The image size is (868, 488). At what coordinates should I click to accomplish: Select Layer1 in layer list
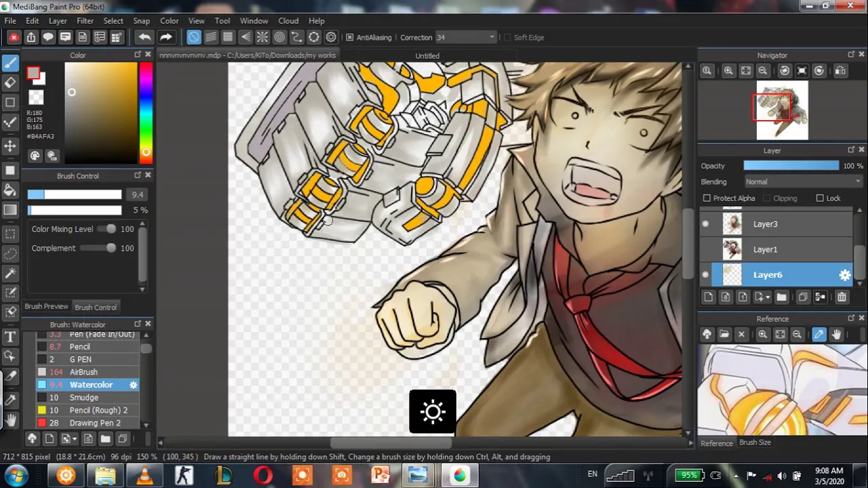click(x=775, y=249)
